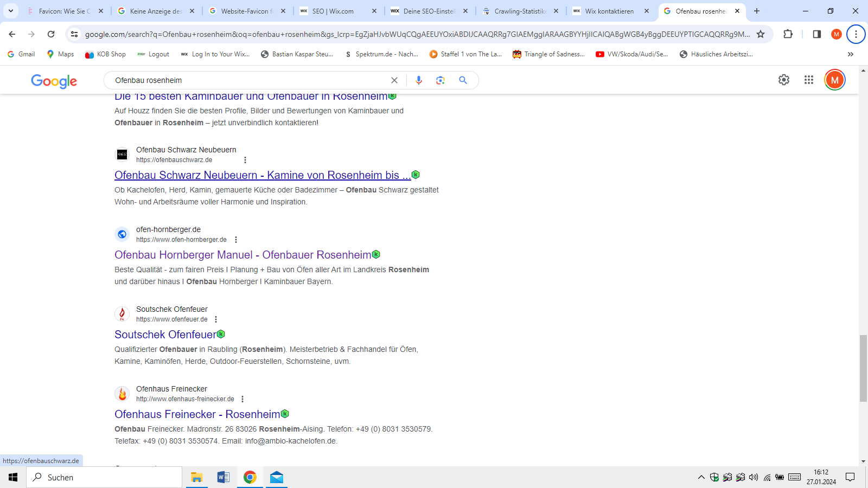The image size is (868, 488).
Task: Open the Chrome extensions puzzle icon
Action: (x=788, y=34)
